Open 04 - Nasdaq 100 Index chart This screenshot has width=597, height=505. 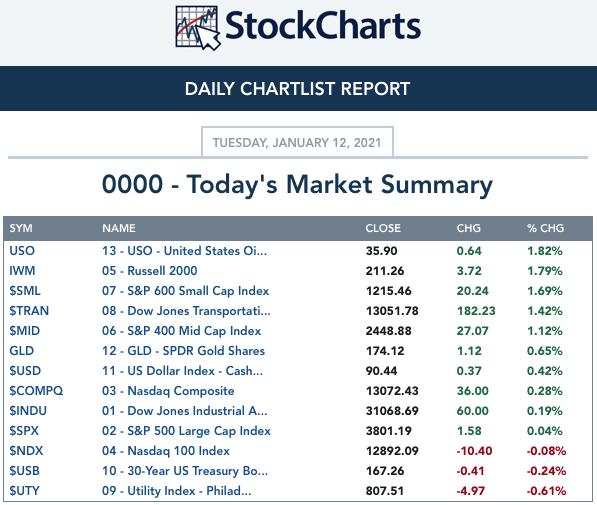coord(166,451)
